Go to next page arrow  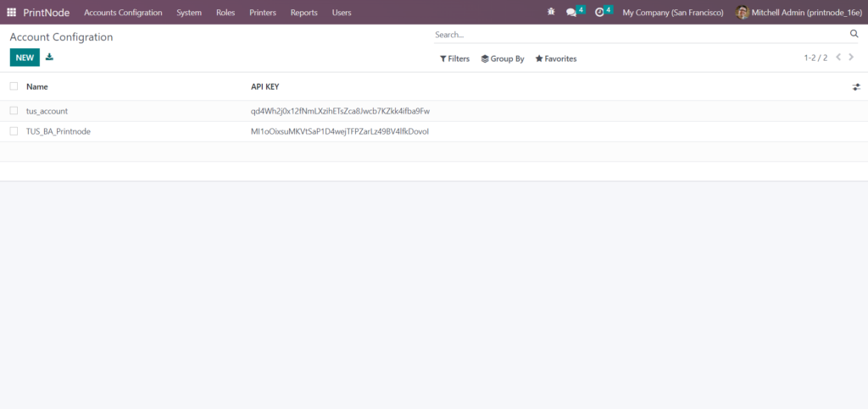(851, 57)
